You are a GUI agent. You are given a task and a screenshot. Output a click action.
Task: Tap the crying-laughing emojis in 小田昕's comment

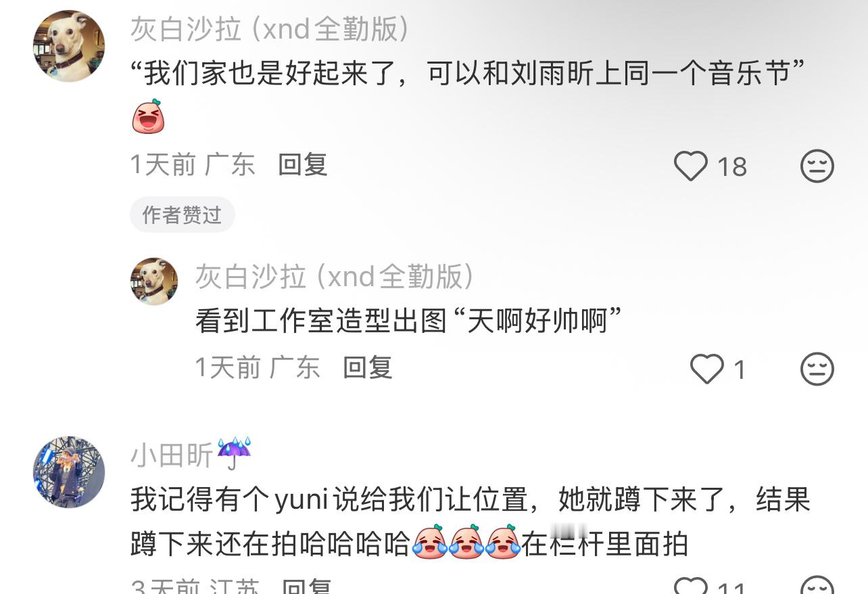pos(466,543)
